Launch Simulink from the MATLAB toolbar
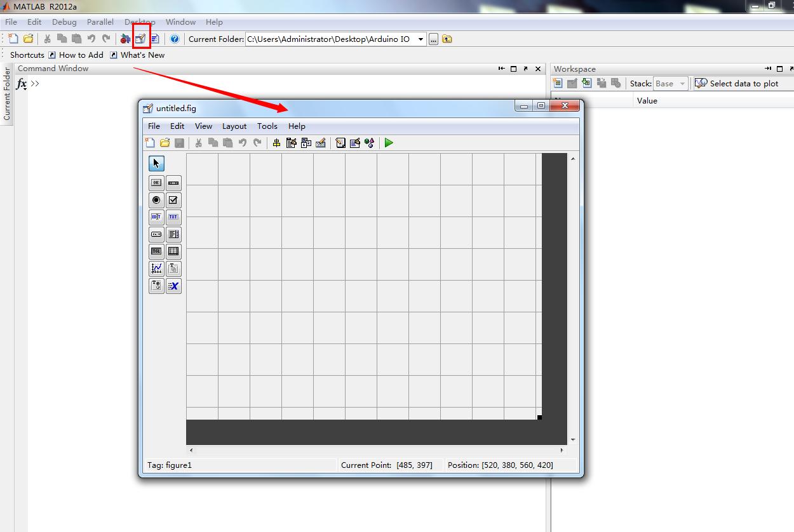Screen dimensions: 794x532 click(x=126, y=39)
